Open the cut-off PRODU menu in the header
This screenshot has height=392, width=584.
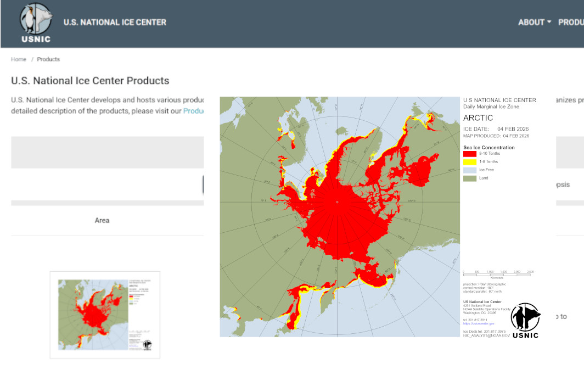coord(571,23)
